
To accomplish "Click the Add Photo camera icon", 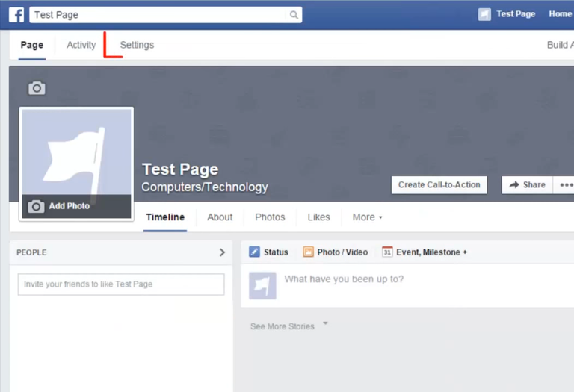I will (x=36, y=206).
